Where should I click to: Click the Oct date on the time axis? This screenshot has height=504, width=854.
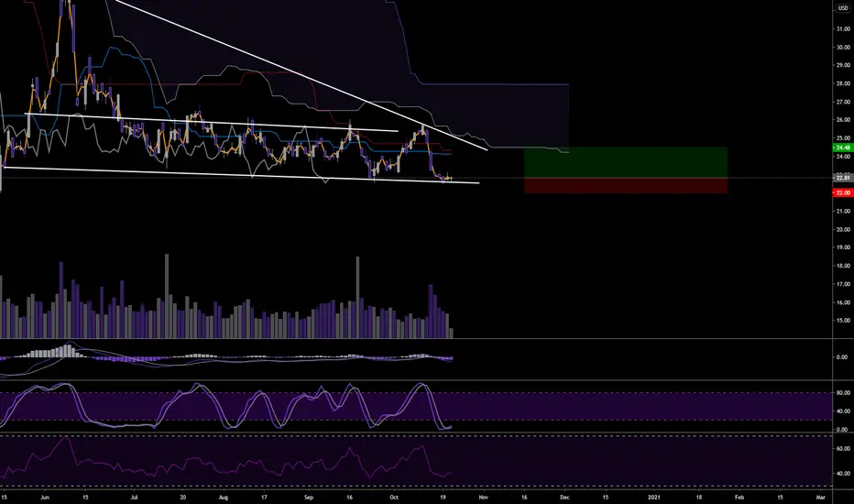pyautogui.click(x=394, y=498)
